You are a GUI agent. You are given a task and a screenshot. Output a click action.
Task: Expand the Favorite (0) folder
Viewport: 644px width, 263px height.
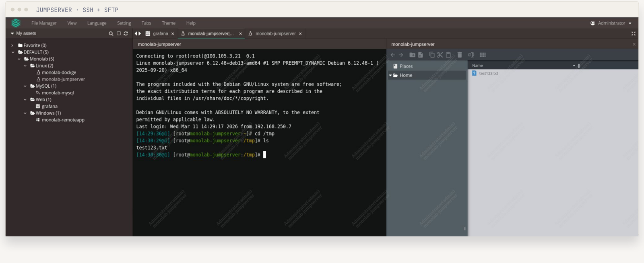point(12,45)
